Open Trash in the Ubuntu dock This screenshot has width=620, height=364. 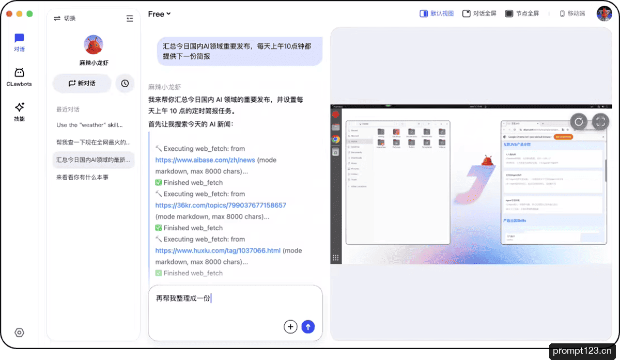tap(335, 152)
